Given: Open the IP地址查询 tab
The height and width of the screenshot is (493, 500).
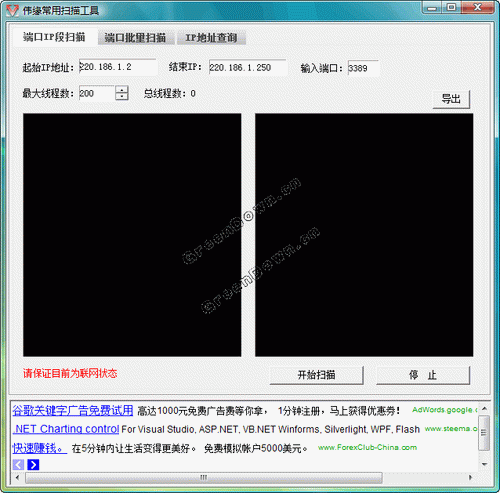Looking at the screenshot, I should [x=211, y=38].
